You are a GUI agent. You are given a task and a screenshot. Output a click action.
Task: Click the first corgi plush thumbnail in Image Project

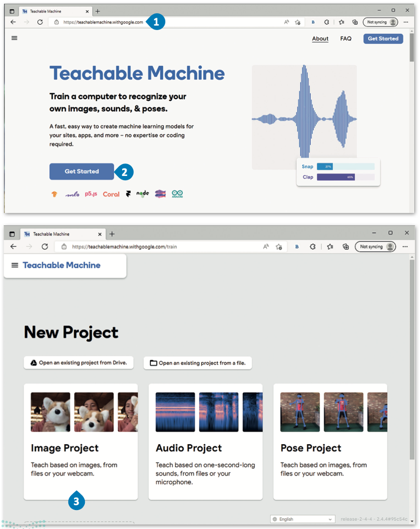point(50,412)
